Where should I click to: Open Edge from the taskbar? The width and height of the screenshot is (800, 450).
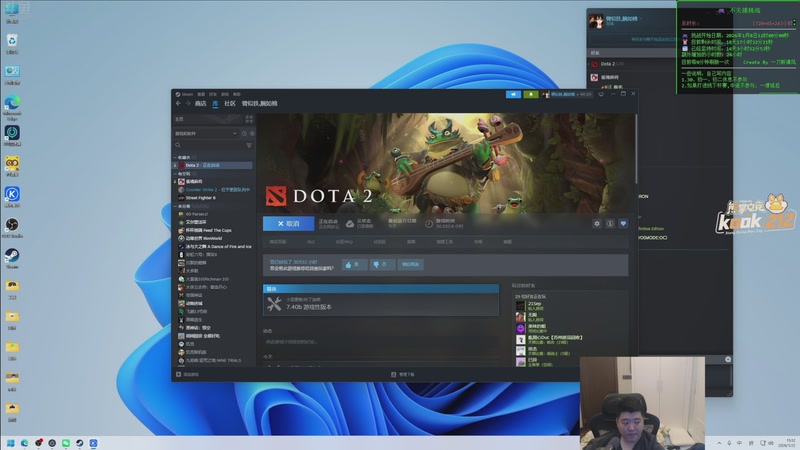click(24, 443)
